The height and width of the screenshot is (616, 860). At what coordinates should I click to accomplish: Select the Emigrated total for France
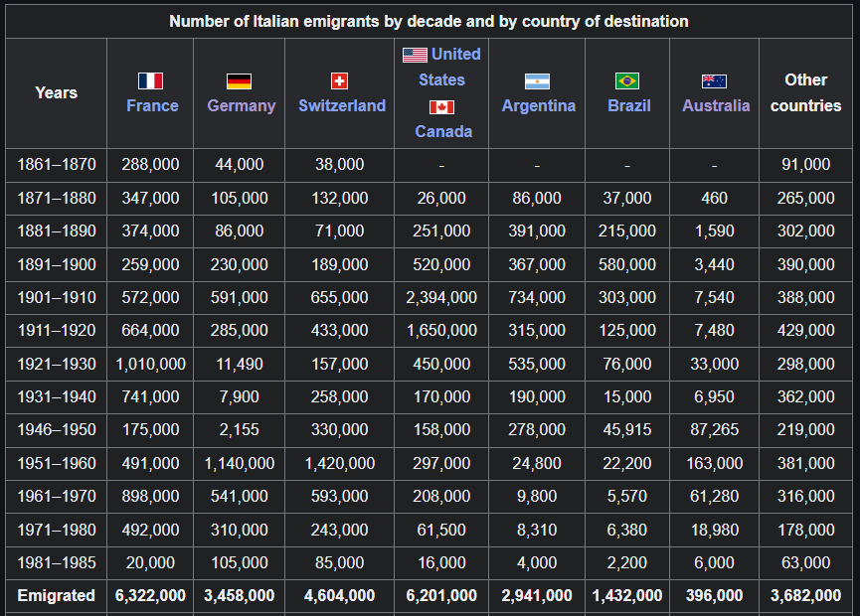[150, 595]
